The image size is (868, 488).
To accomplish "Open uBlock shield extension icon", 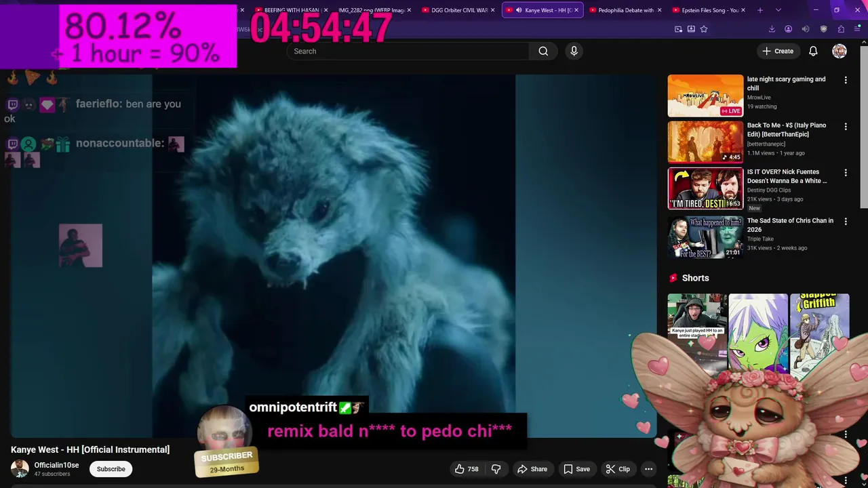I will [x=824, y=29].
